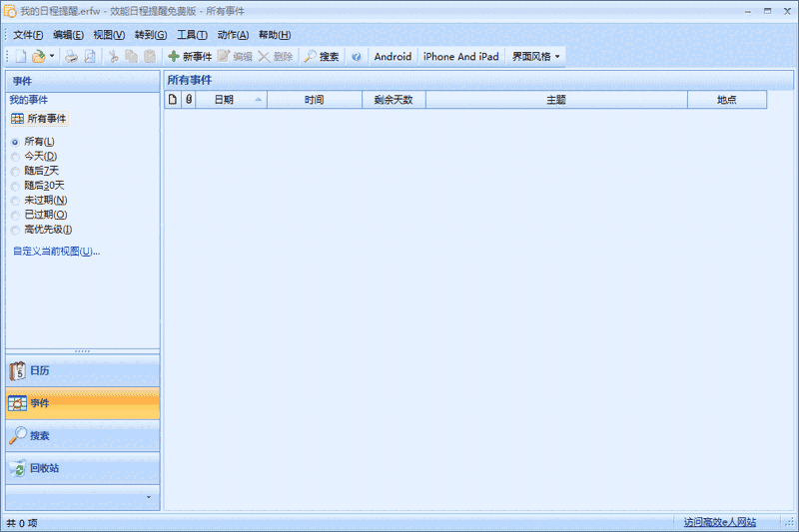This screenshot has height=532, width=799.
Task: Click the 删除 delete toolbar button
Action: point(276,57)
